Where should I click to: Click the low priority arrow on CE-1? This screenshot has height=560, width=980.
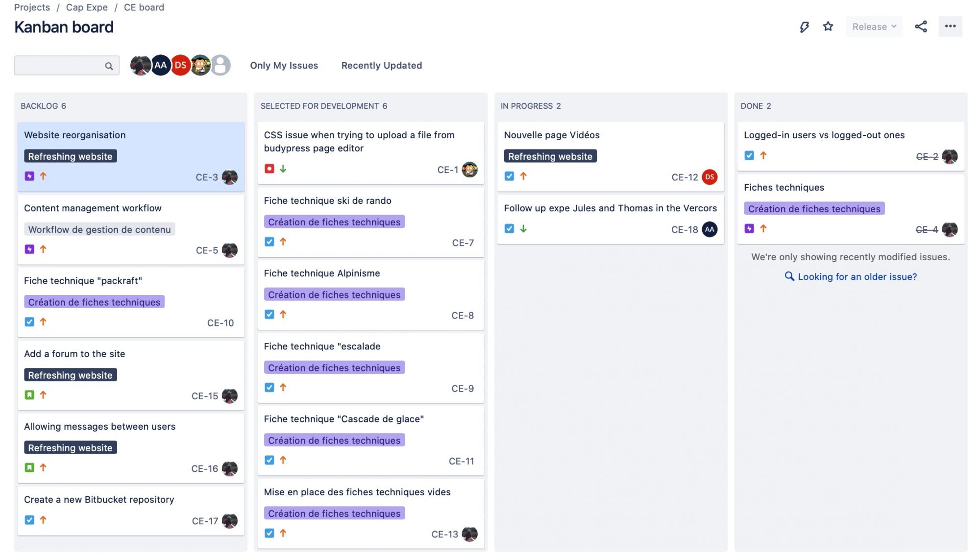tap(283, 169)
